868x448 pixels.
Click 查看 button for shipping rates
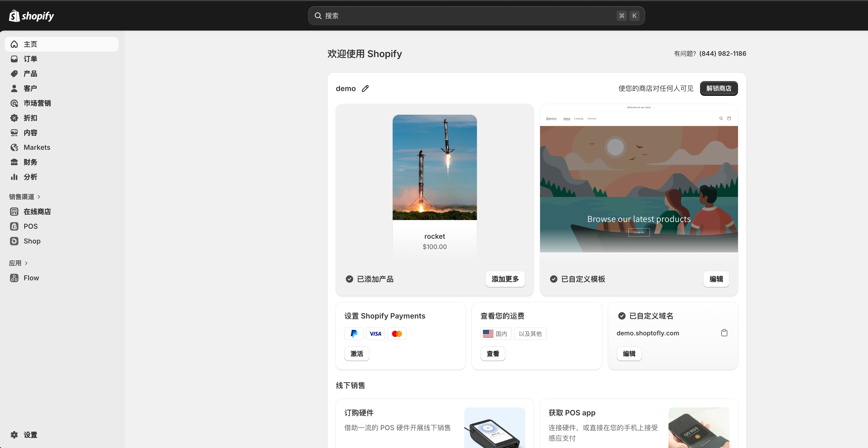point(493,354)
